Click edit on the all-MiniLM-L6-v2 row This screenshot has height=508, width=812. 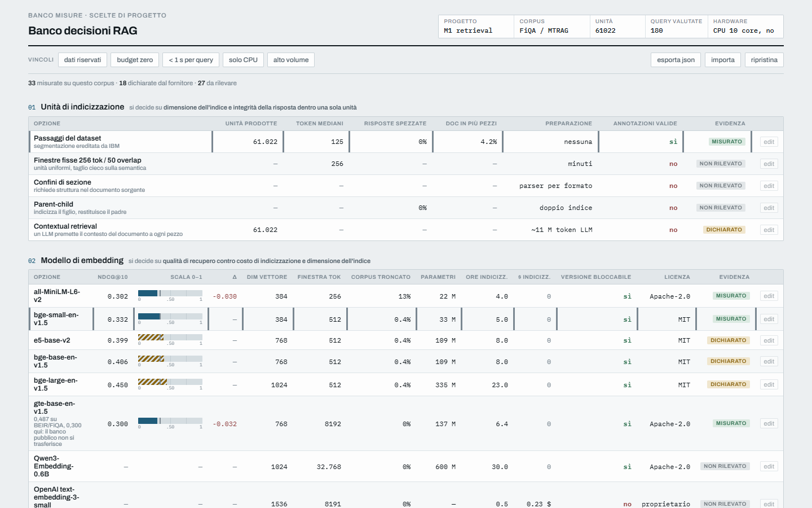pos(769,296)
